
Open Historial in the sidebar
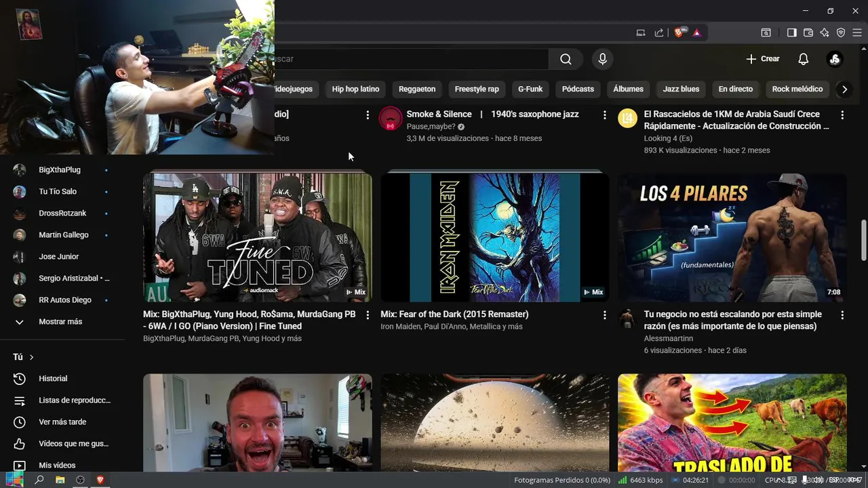62,379
